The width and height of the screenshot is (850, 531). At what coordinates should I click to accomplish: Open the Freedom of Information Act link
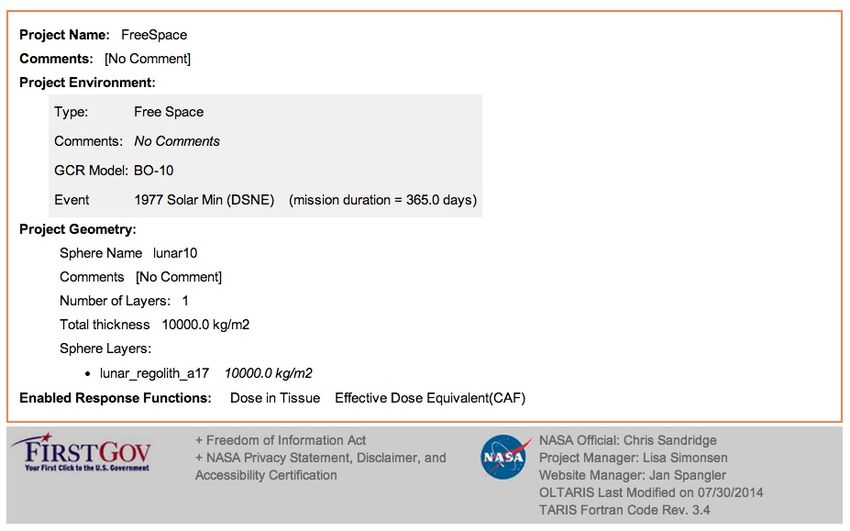coord(281,440)
